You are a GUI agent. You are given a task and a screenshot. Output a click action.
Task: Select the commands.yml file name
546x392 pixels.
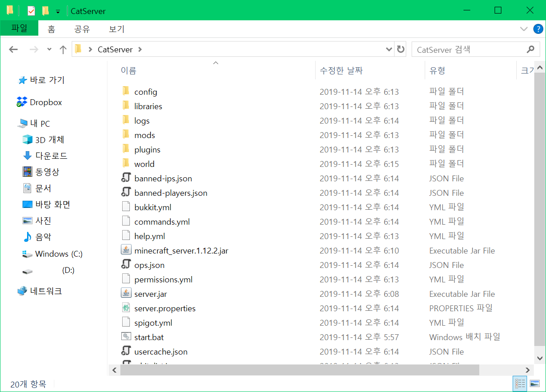point(162,221)
